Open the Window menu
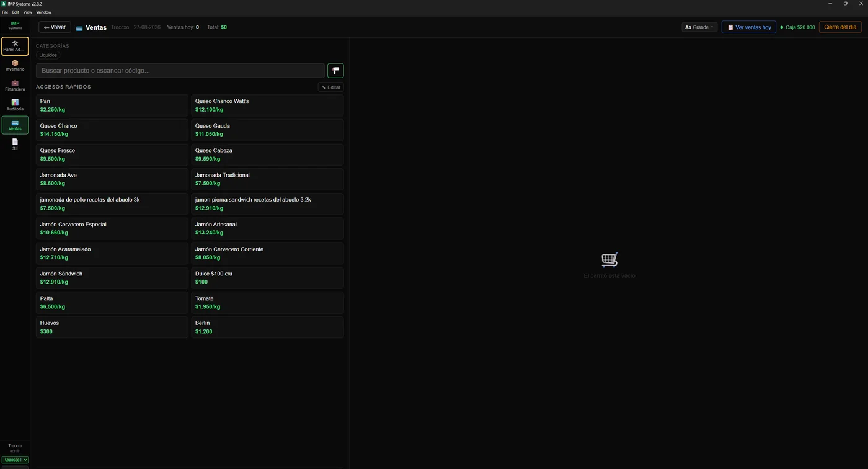Screen dimensions: 868x469 click(x=44, y=12)
